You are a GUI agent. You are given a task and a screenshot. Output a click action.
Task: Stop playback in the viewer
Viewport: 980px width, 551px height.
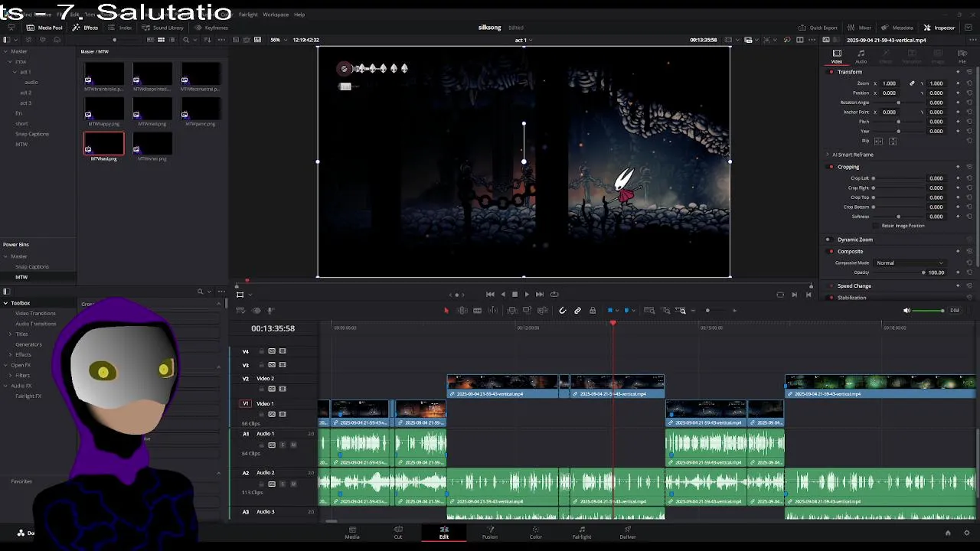(514, 294)
